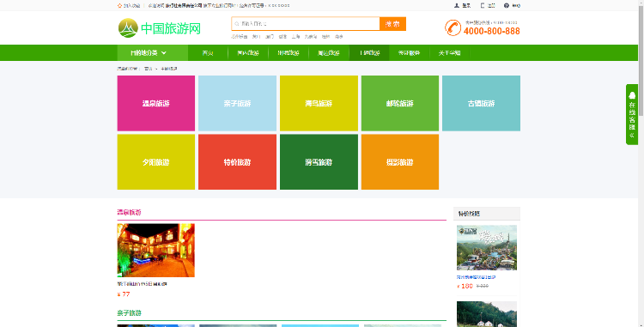
Task: Open the green hillside thumbnail in the sidebar
Action: (x=487, y=314)
